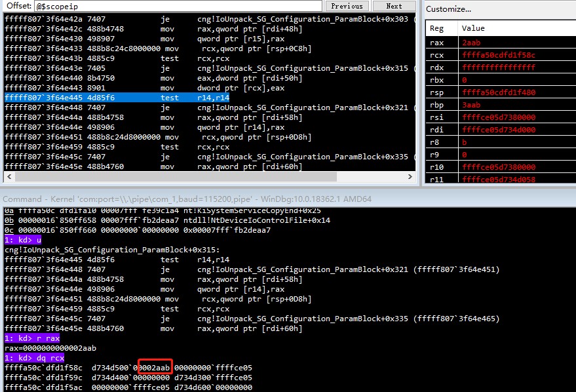Click the Next button in Disassembly window
The width and height of the screenshot is (576, 392).
click(394, 7)
